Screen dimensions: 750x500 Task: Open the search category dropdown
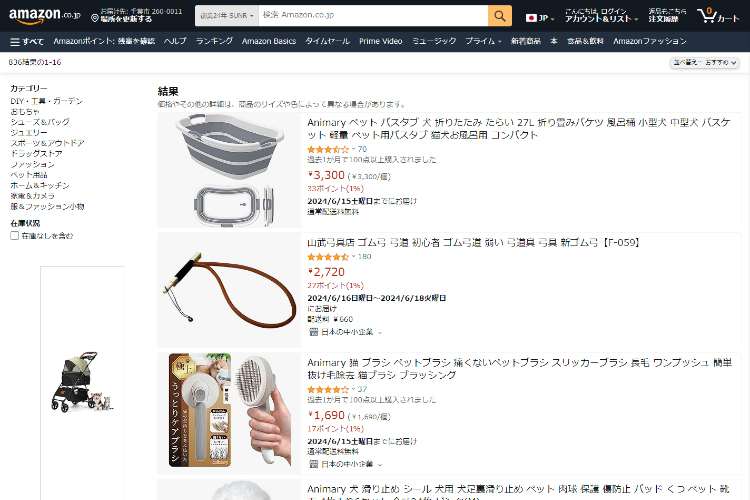click(227, 16)
